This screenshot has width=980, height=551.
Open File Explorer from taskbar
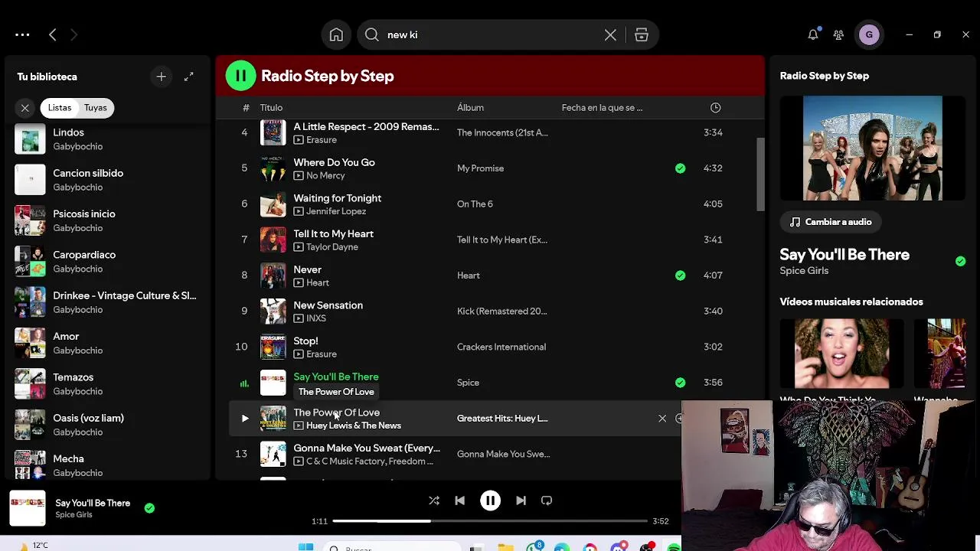click(505, 547)
